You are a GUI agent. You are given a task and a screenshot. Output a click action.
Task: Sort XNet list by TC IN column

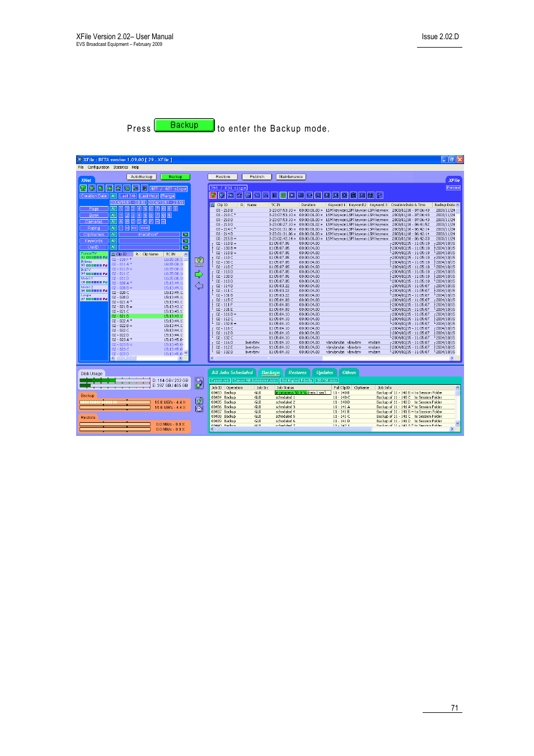[174, 254]
